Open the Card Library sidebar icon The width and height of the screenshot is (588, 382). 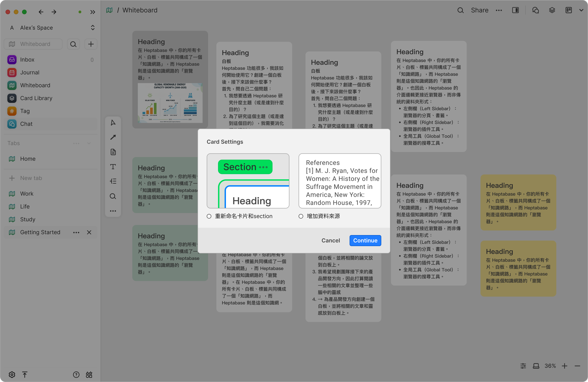(12, 98)
